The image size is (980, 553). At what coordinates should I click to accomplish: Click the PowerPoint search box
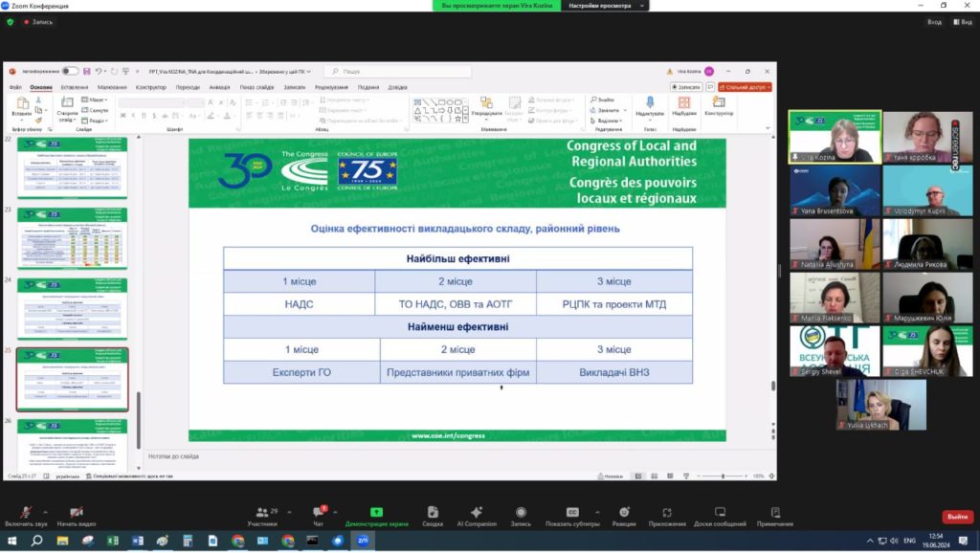[399, 71]
